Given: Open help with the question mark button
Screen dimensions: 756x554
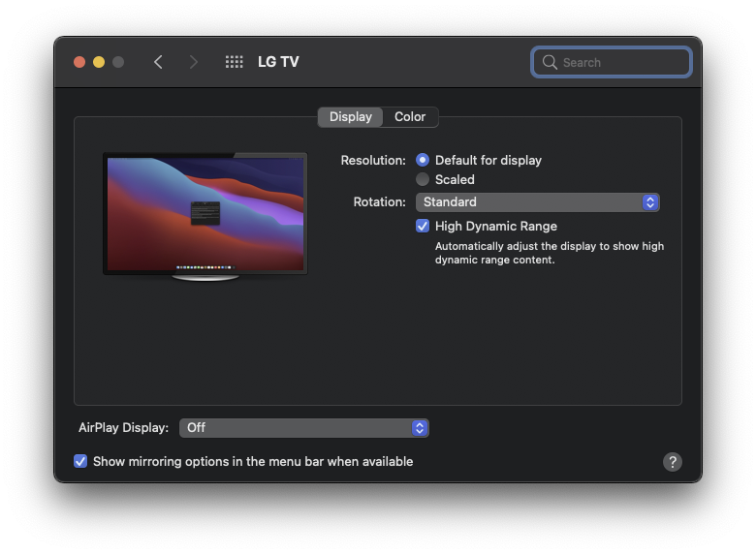Looking at the screenshot, I should coord(672,462).
